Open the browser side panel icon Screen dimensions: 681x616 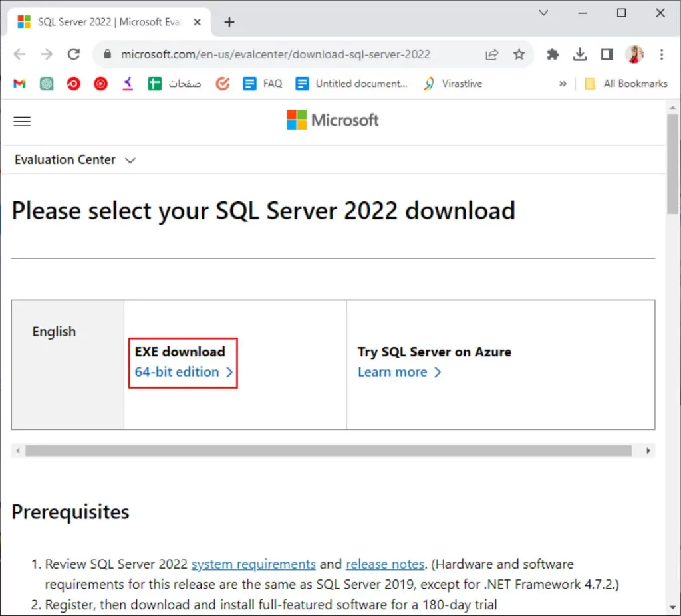coord(607,54)
